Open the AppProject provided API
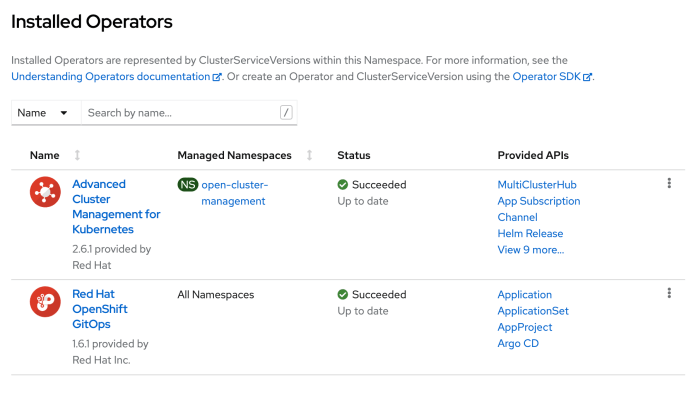The width and height of the screenshot is (696, 400). pos(525,327)
